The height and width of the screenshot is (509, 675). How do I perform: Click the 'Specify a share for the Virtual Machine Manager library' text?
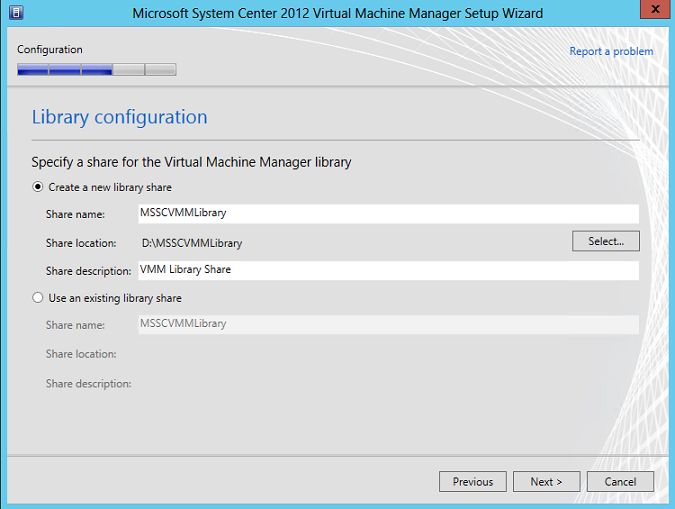coord(191,162)
